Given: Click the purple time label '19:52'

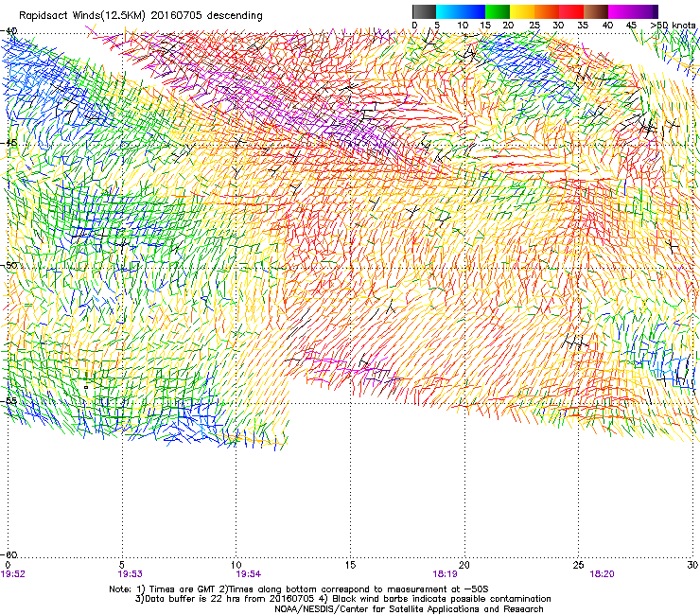Looking at the screenshot, I should coord(12,574).
